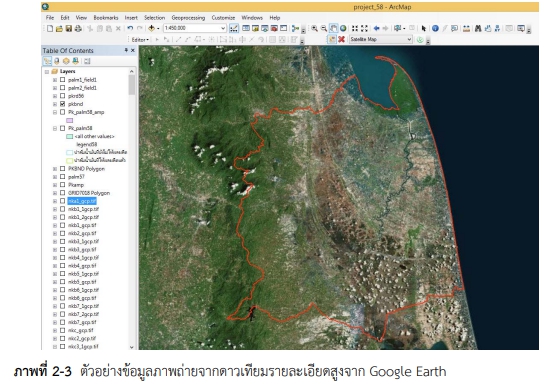Select the Pan hand tool

point(333,29)
